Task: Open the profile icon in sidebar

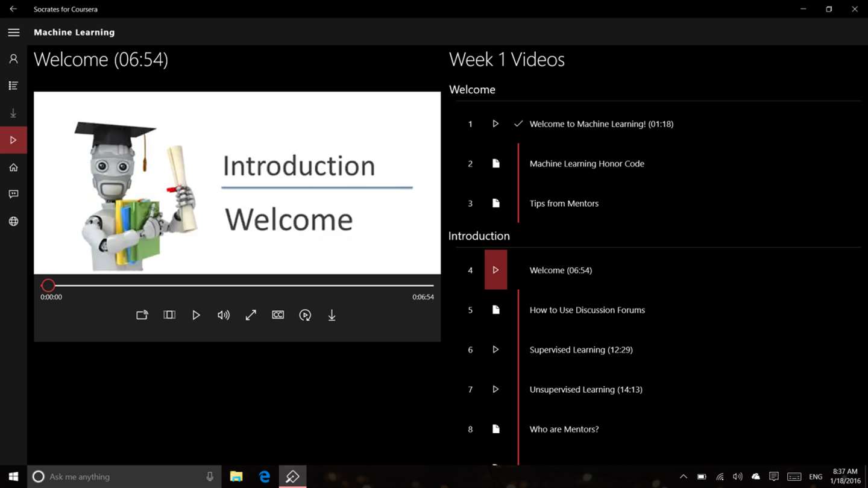Action: [x=13, y=59]
